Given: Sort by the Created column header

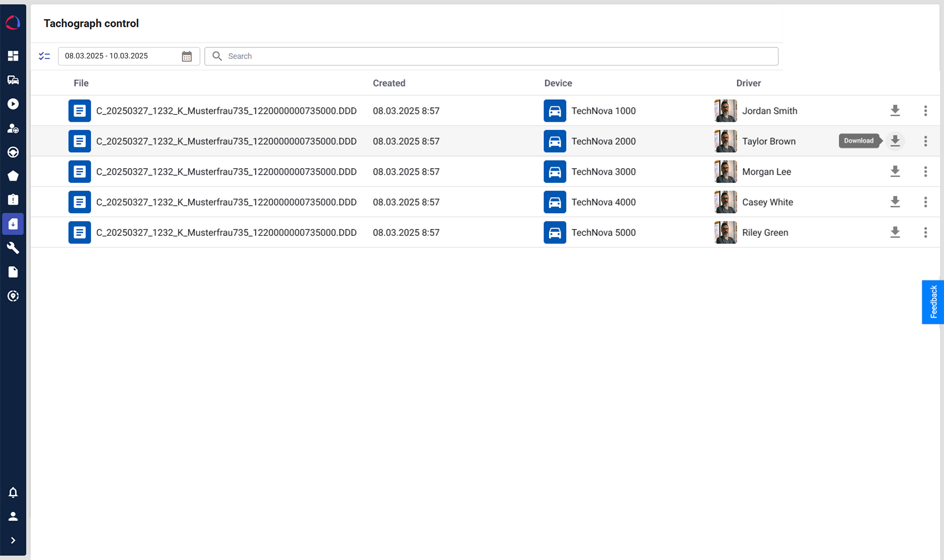Looking at the screenshot, I should pos(389,83).
